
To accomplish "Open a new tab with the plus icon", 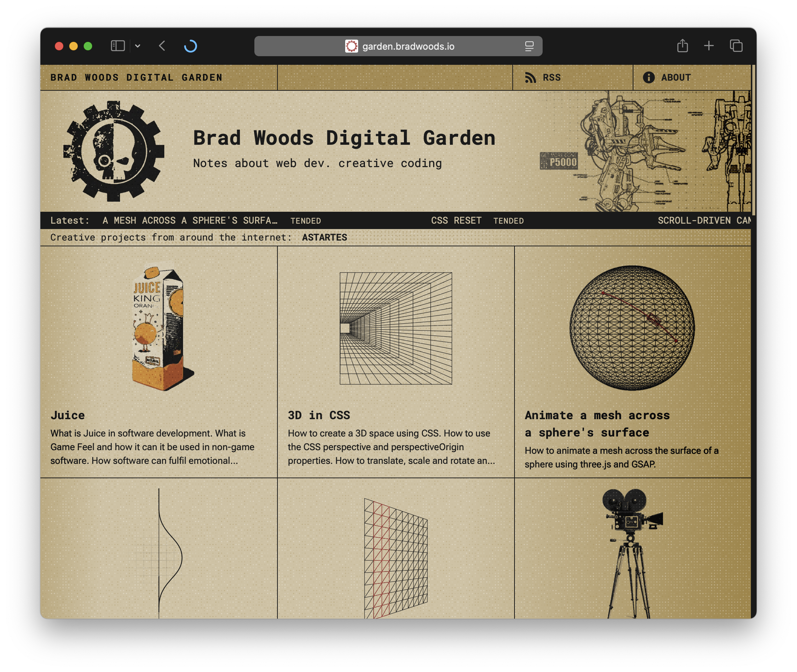I will pyautogui.click(x=709, y=45).
